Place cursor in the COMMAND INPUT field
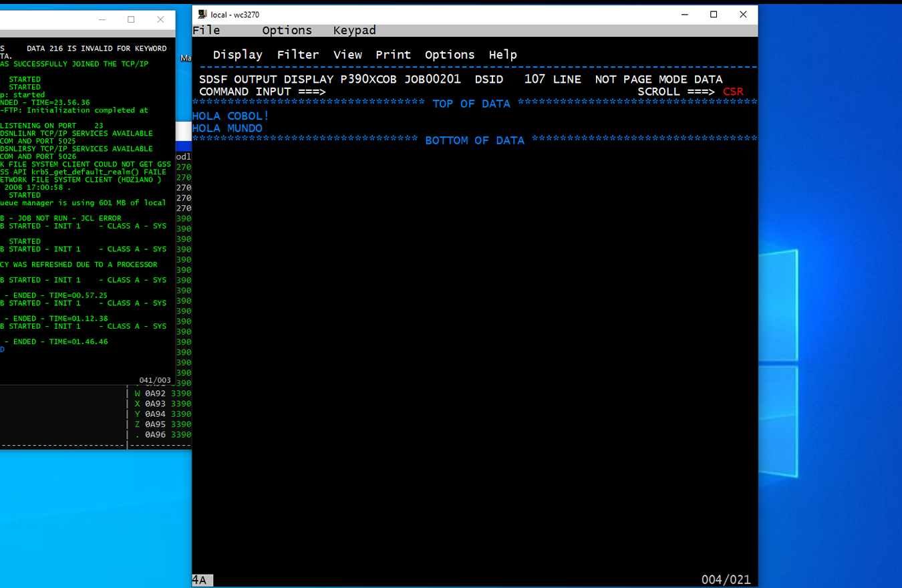Image resolution: width=902 pixels, height=588 pixels. coord(468,92)
